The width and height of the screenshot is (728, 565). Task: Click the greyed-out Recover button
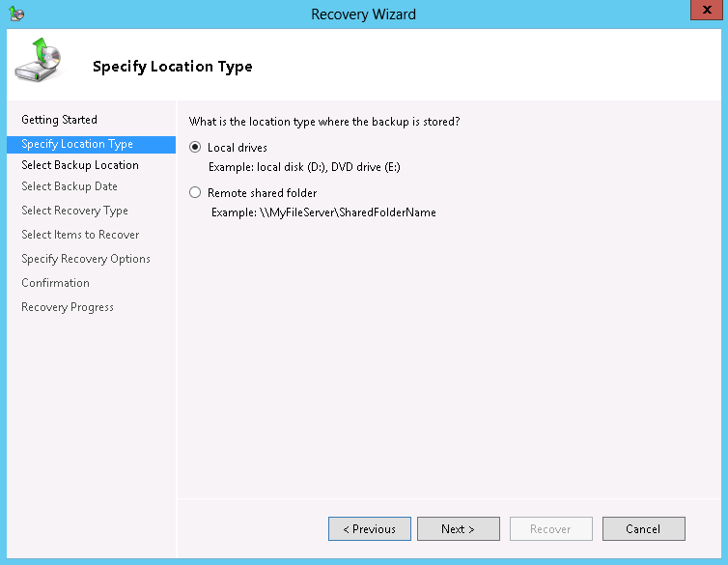[x=550, y=529]
